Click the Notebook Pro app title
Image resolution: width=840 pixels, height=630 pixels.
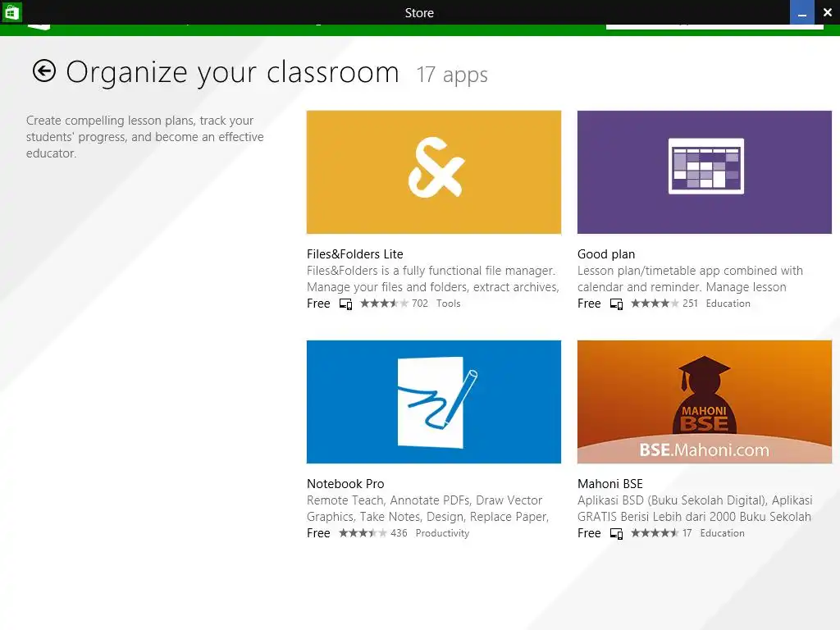[345, 484]
